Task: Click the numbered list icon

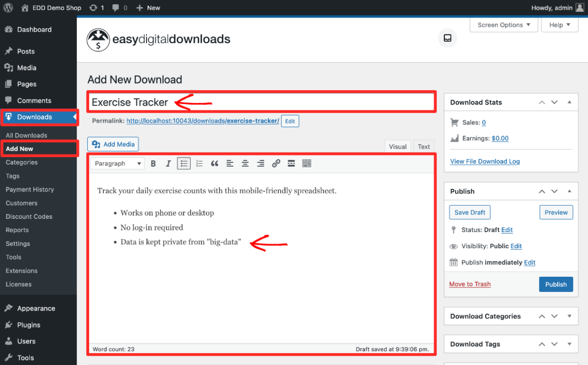Action: [x=199, y=163]
